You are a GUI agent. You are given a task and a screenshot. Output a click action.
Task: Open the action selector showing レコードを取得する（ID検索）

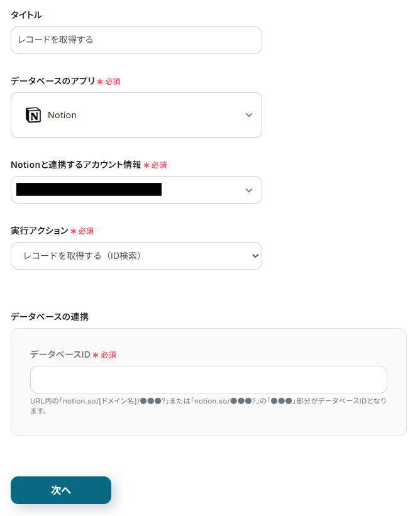coord(136,256)
